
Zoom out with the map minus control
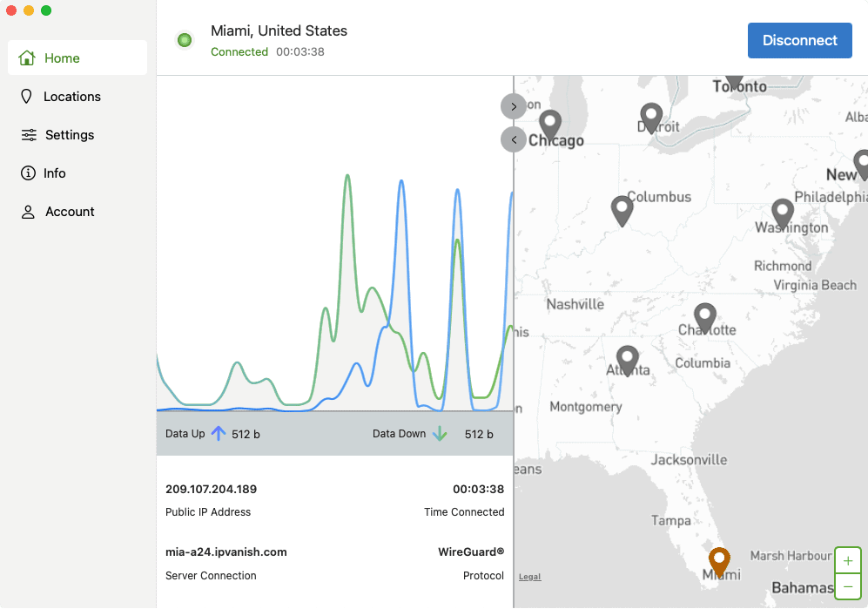[x=847, y=586]
